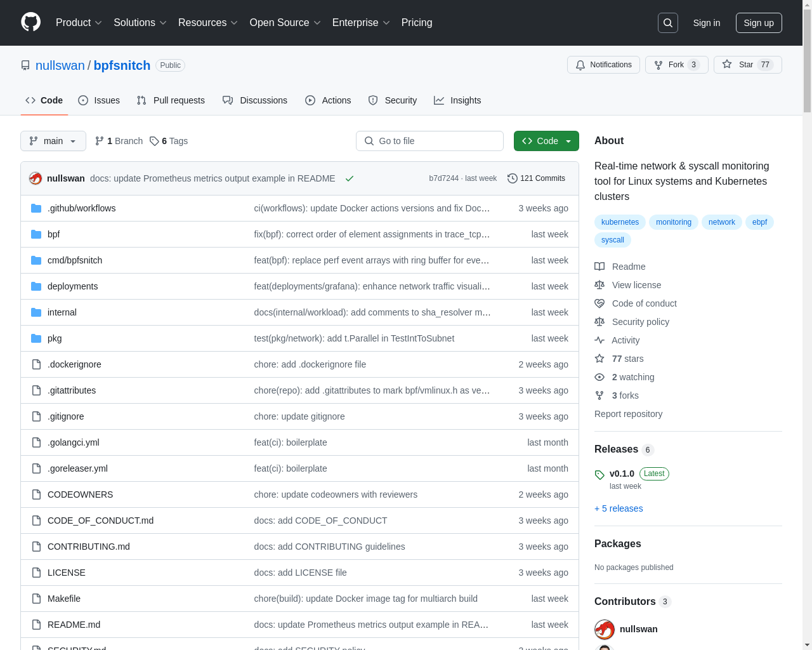Click the GitHub logo icon

click(x=30, y=22)
